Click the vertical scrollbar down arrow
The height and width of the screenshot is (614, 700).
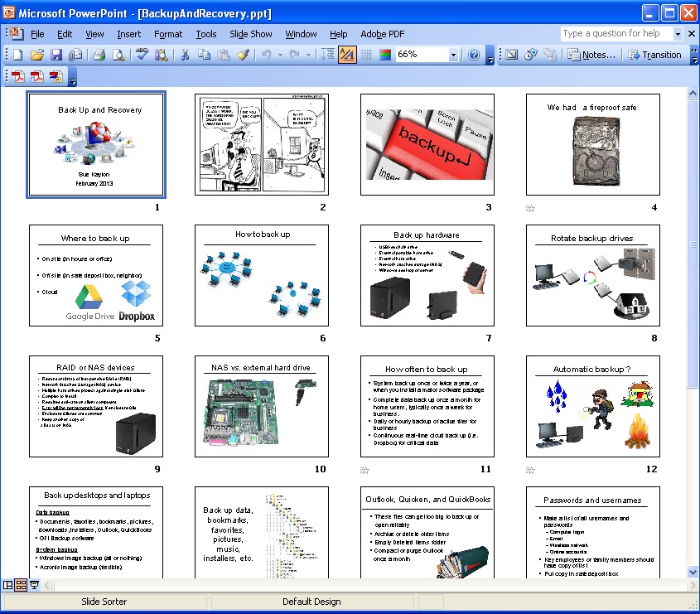point(693,572)
